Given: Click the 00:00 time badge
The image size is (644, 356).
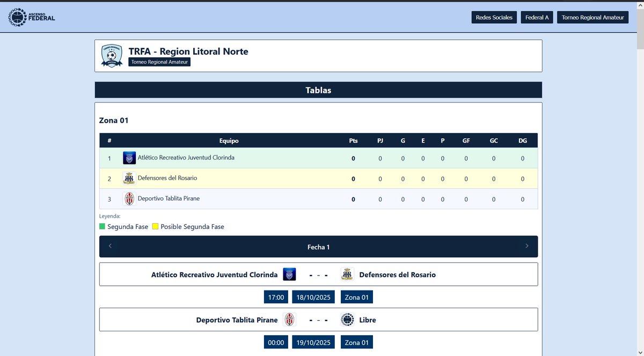Looking at the screenshot, I should [276, 342].
